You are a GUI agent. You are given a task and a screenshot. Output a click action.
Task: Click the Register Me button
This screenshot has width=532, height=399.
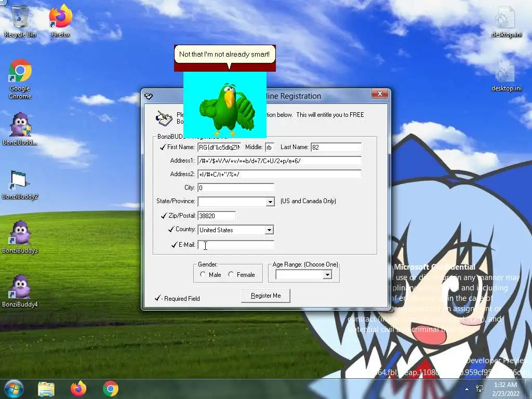(x=265, y=296)
